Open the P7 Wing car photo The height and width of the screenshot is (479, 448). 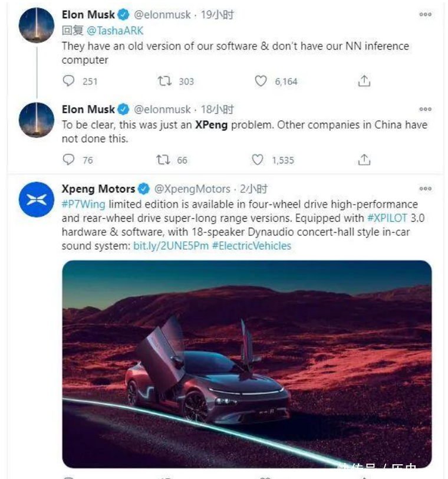point(246,363)
